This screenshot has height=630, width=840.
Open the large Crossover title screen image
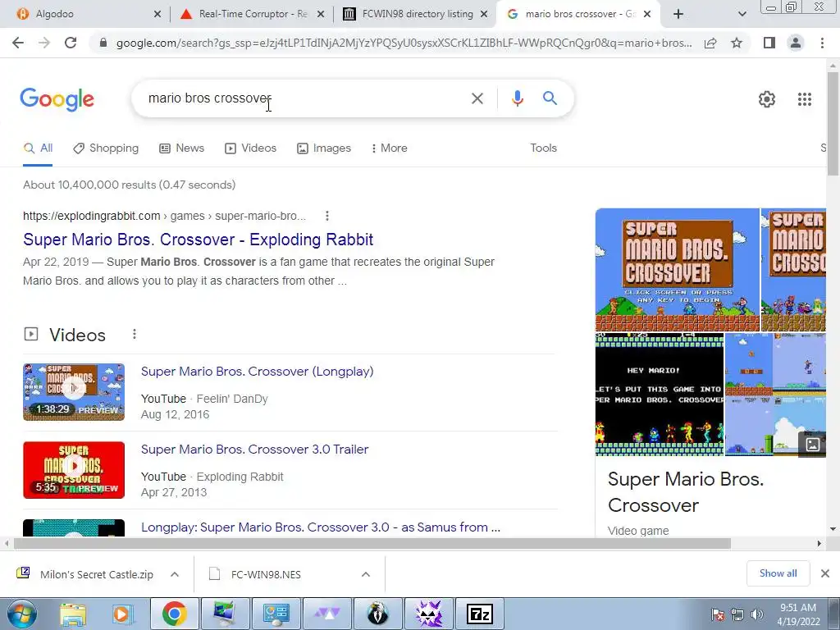677,269
